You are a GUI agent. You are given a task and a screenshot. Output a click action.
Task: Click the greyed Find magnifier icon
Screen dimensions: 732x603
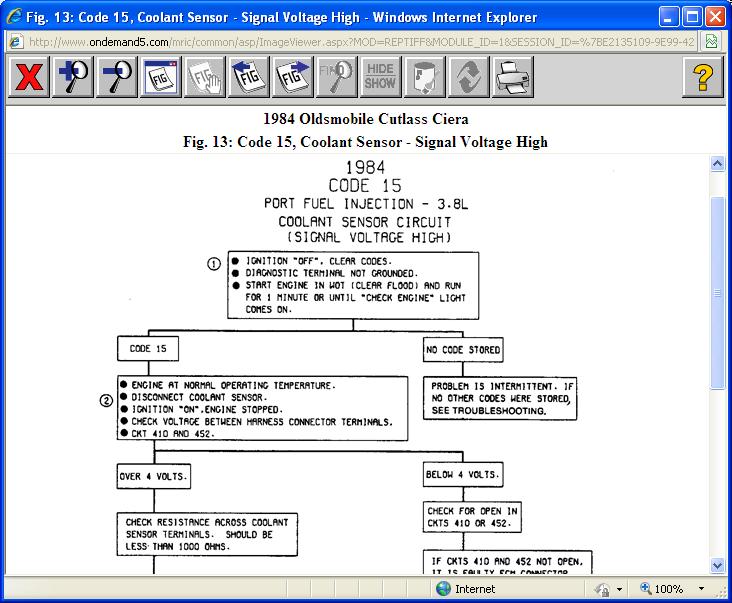pos(336,77)
